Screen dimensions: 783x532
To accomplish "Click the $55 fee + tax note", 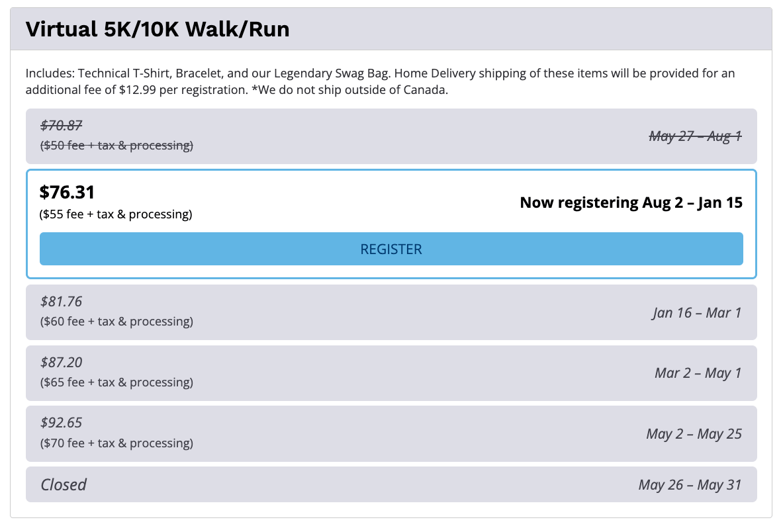I will tap(116, 214).
